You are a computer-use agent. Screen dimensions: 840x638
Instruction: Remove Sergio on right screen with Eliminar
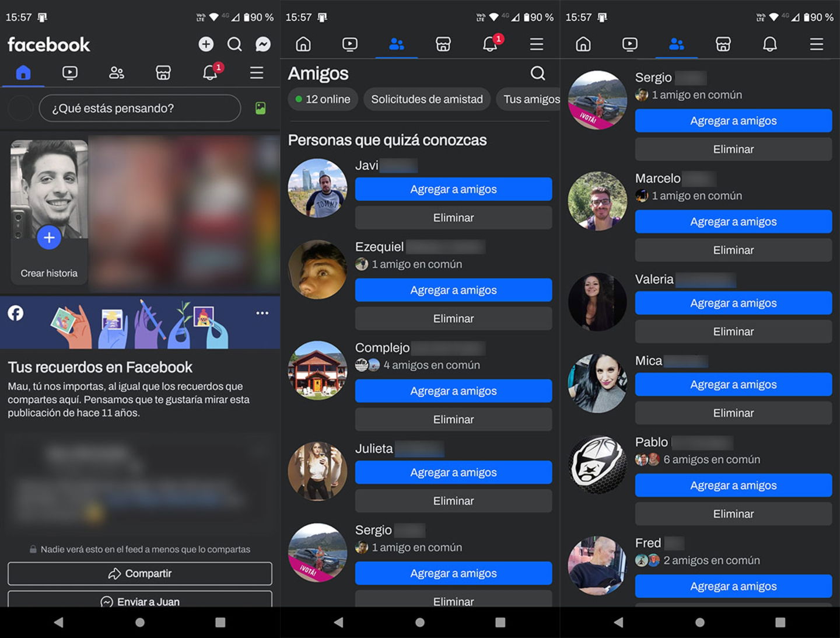click(733, 149)
